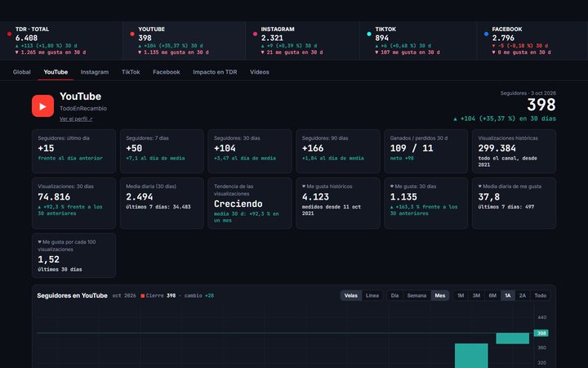Click the orange dot beside YOUTUBE summary
This screenshot has width=588, height=368.
point(132,34)
